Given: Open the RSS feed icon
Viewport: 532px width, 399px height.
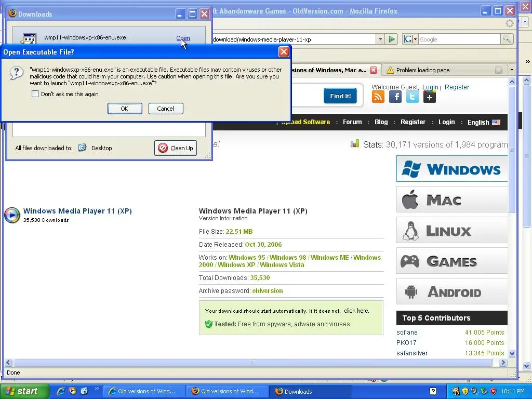Looking at the screenshot, I should tap(378, 97).
